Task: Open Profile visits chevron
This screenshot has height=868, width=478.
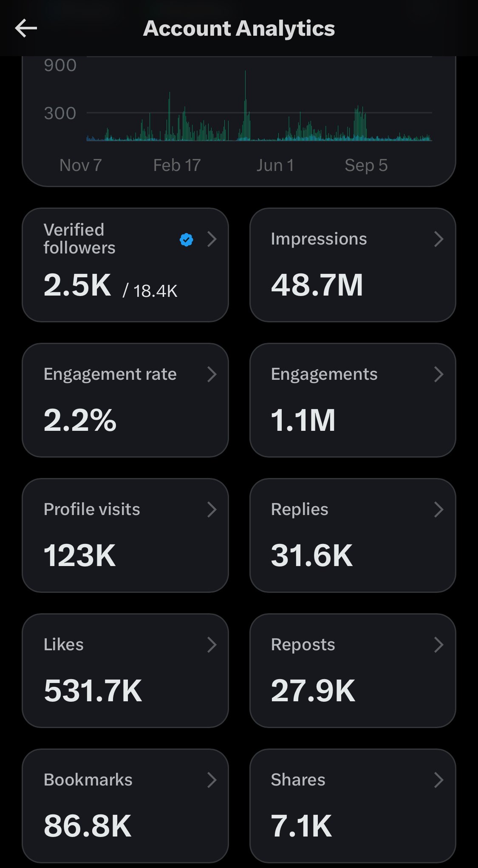Action: [212, 509]
